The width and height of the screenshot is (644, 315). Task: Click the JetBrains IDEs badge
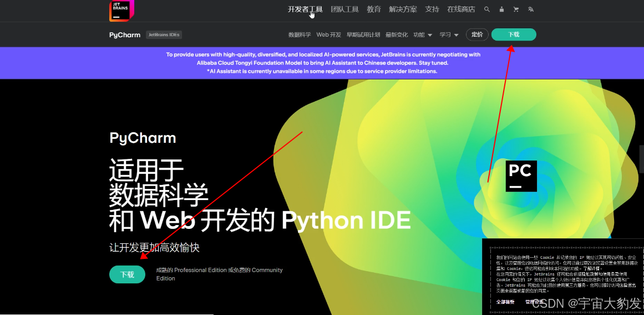pos(164,35)
